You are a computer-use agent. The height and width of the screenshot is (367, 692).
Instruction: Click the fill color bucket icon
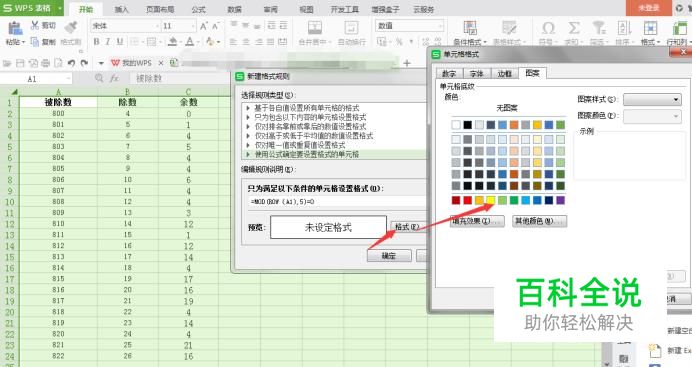pos(172,41)
